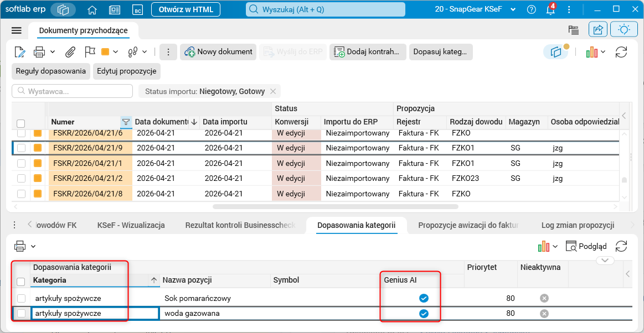Expand the chart view dropdown in toolbar

point(602,51)
